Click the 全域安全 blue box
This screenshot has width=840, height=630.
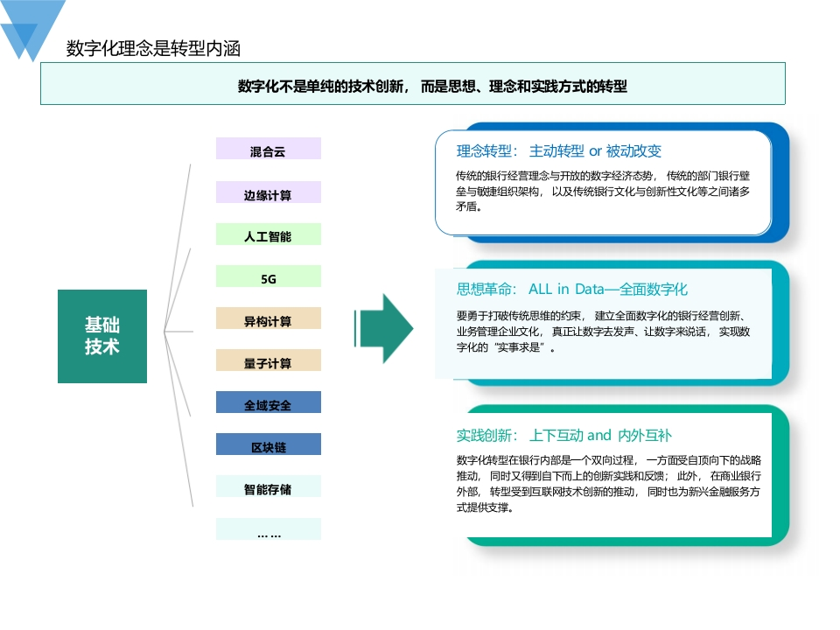click(269, 402)
